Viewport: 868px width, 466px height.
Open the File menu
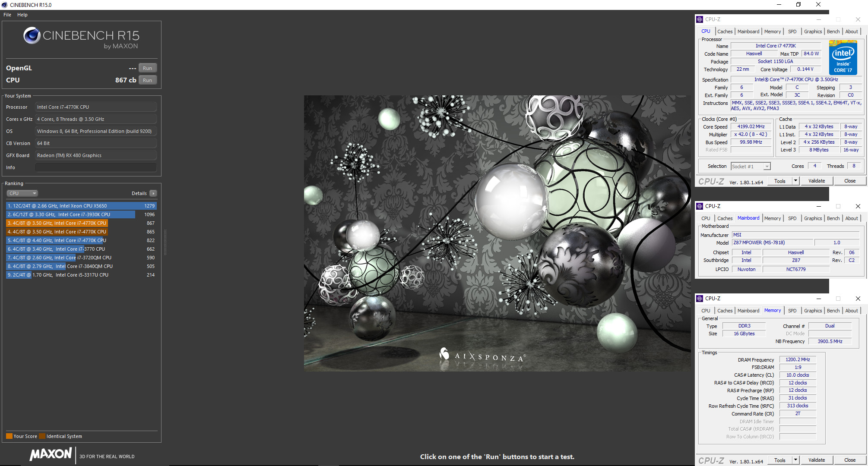[7, 15]
